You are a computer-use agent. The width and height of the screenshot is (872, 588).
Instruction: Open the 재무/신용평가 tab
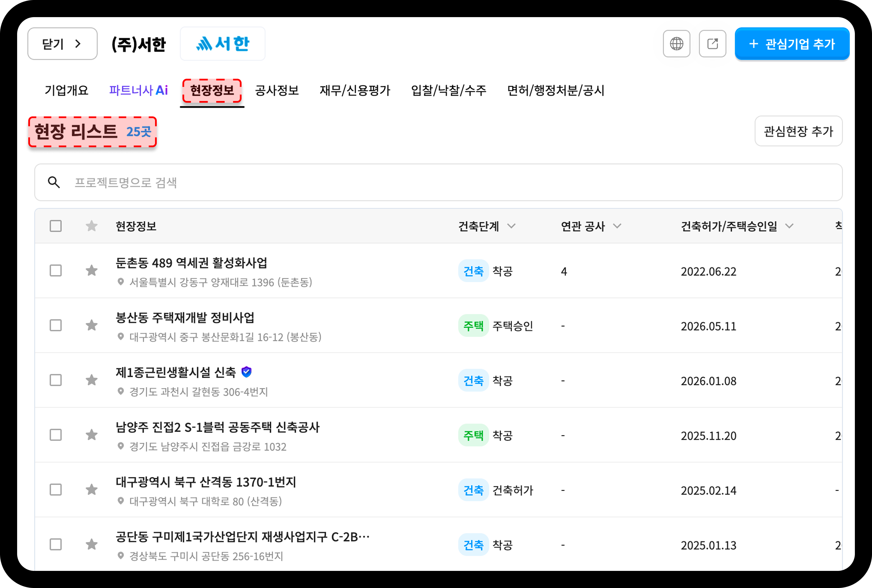pos(355,90)
